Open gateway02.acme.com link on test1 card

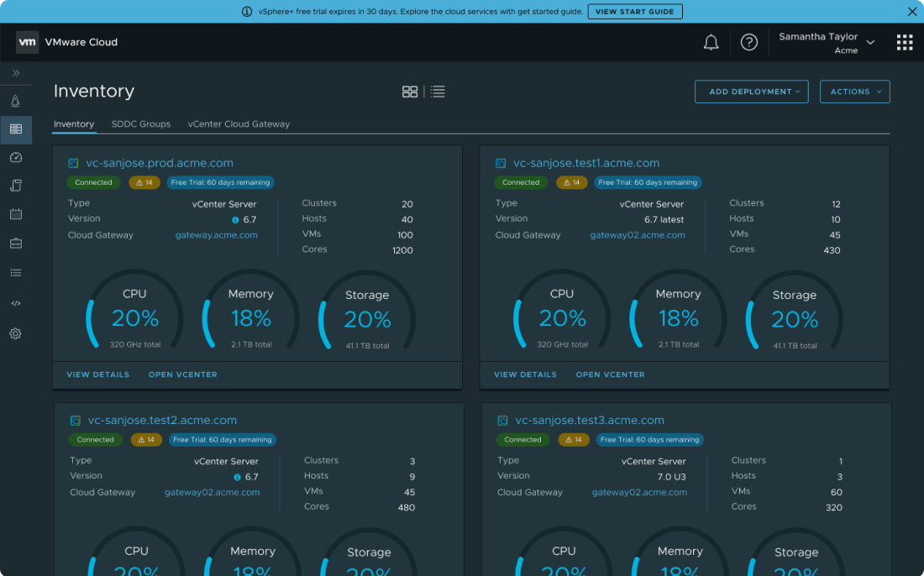(638, 235)
